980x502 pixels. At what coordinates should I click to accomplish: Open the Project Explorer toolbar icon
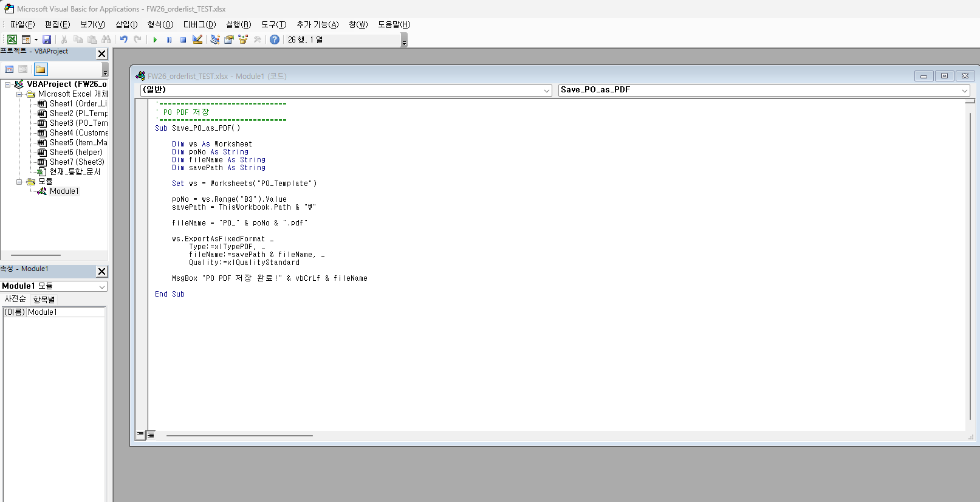tap(214, 40)
